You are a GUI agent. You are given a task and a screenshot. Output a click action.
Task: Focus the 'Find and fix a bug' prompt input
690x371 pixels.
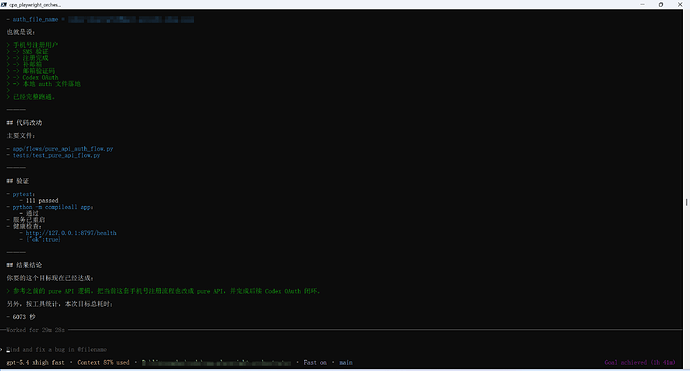(x=56, y=349)
